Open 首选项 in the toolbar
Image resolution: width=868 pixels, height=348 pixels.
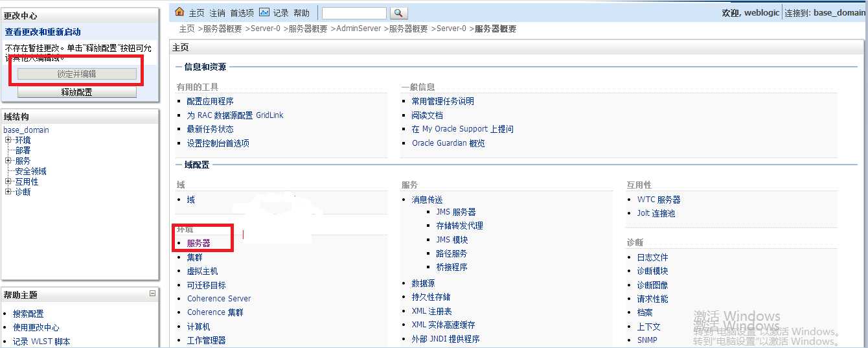click(x=242, y=13)
